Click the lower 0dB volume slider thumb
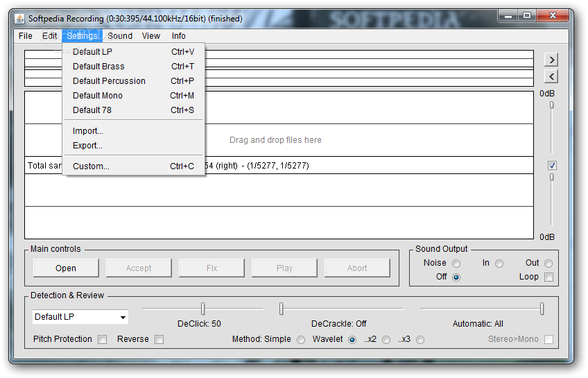Viewport: 588px width, 378px height. click(x=552, y=177)
